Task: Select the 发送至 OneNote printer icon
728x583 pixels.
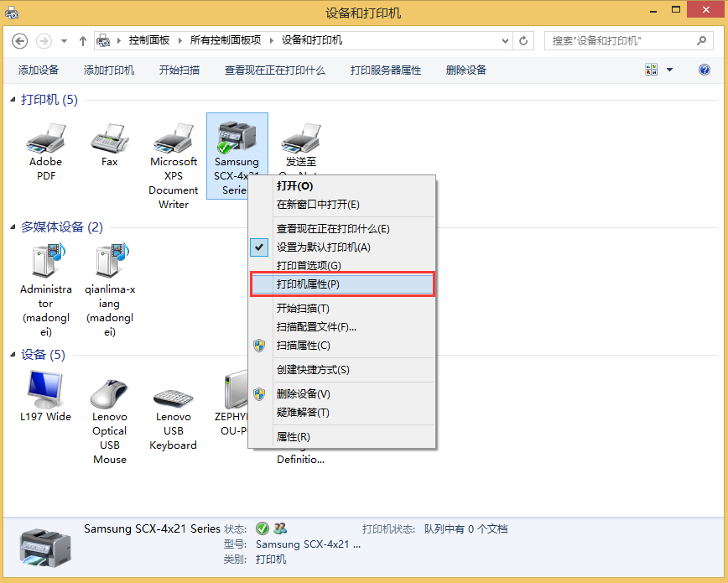Action: 301,138
